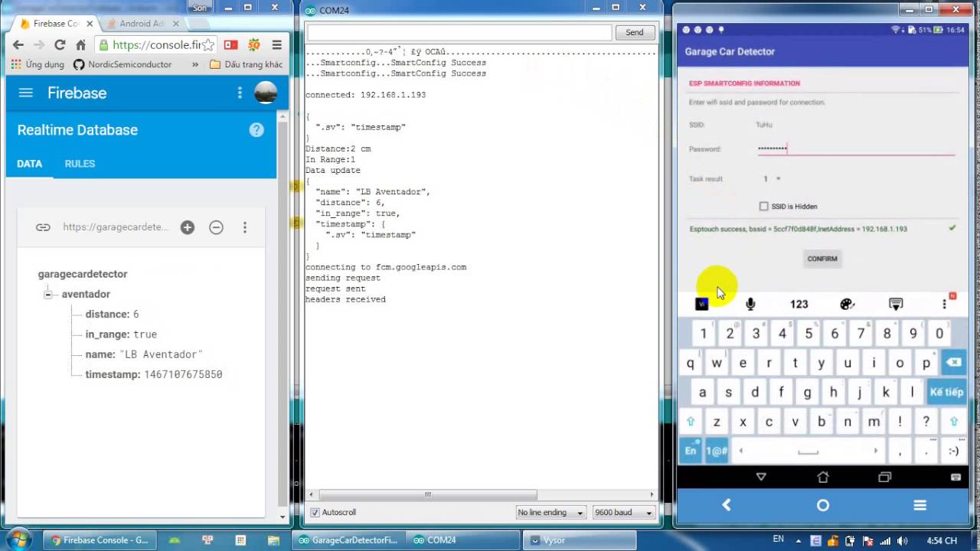Screen dimensions: 980x551
Task: Reload the Chrome page
Action: coord(60,45)
